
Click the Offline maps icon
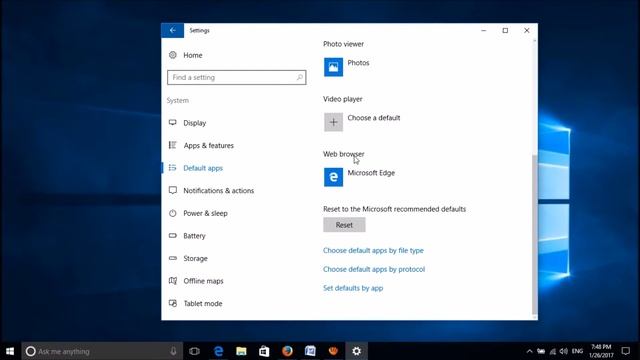point(173,281)
